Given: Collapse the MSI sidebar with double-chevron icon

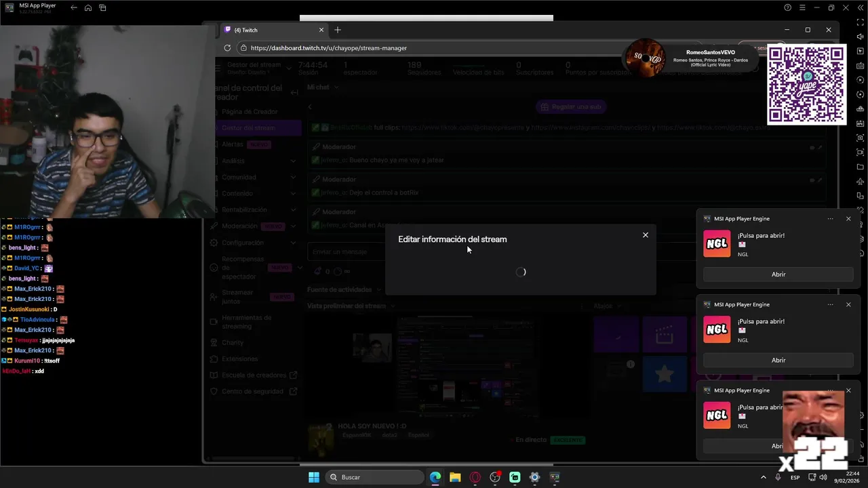Looking at the screenshot, I should pos(861,7).
